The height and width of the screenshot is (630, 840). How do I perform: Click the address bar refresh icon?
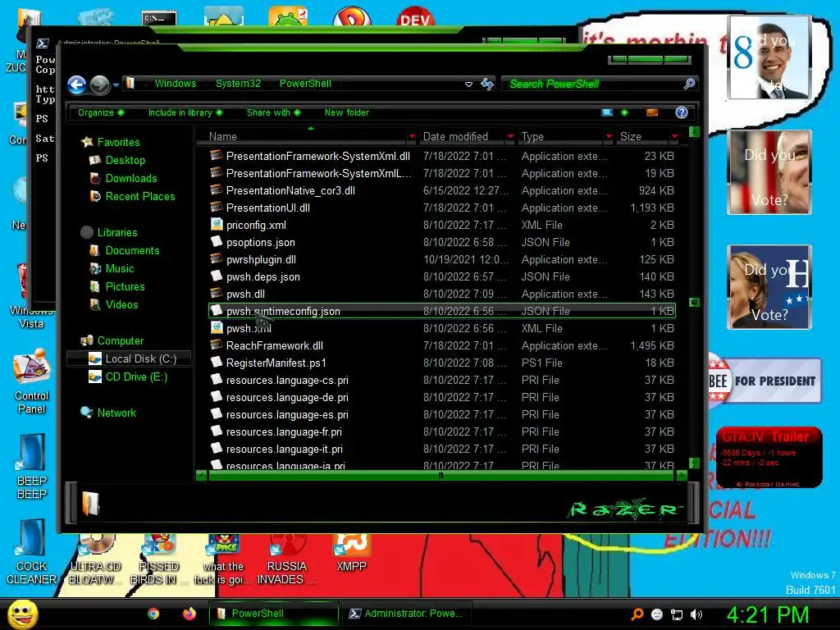point(487,84)
